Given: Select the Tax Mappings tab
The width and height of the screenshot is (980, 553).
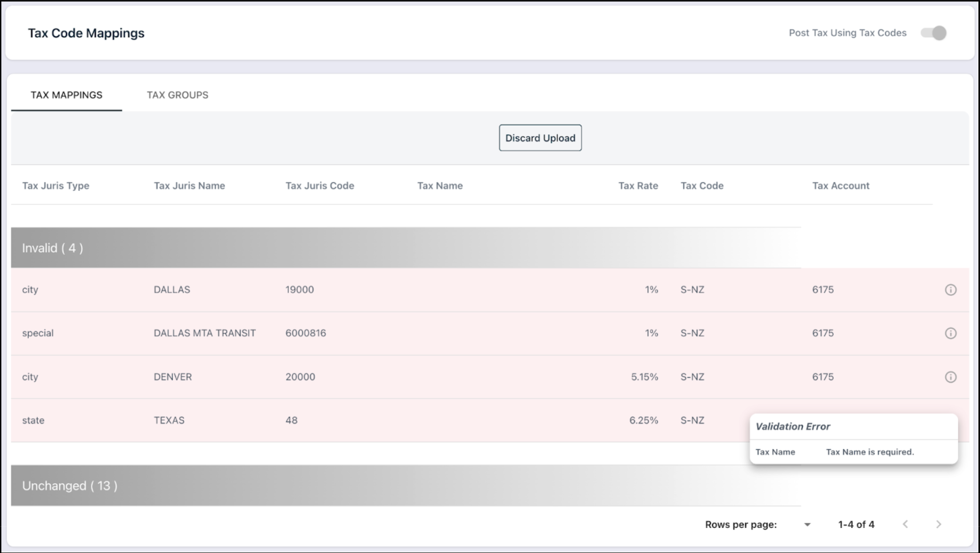Looking at the screenshot, I should click(x=66, y=95).
